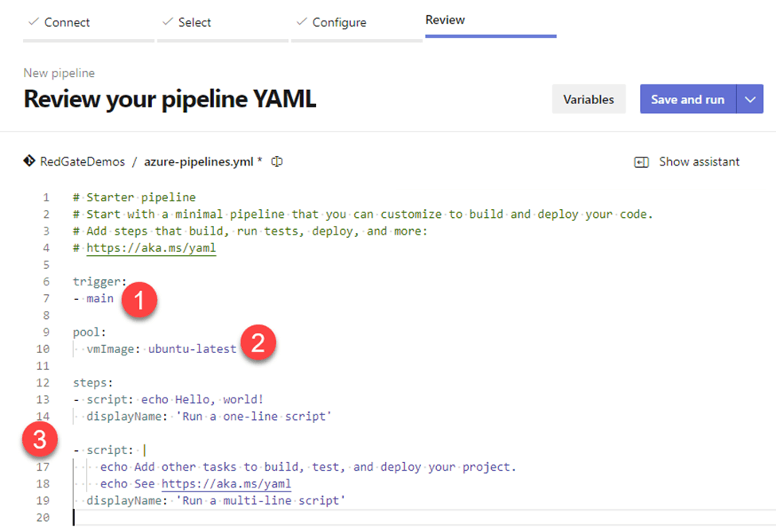Switch to the Select step tab

194,22
